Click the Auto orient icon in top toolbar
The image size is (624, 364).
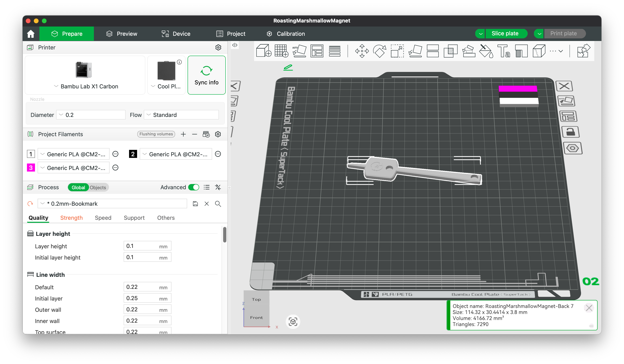[299, 51]
